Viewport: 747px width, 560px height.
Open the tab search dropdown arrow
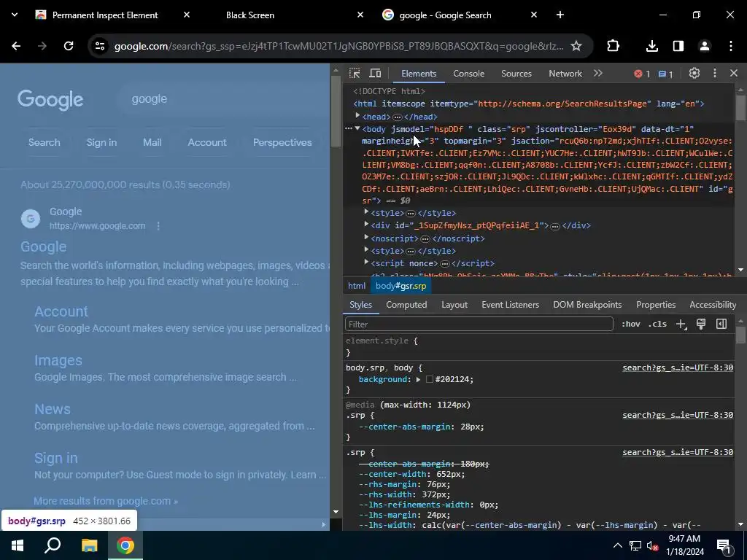point(15,15)
